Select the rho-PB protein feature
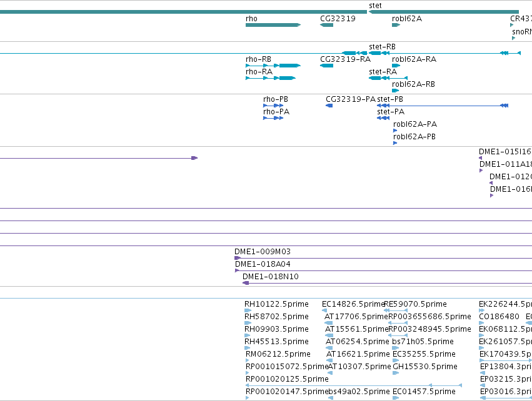 (273, 106)
